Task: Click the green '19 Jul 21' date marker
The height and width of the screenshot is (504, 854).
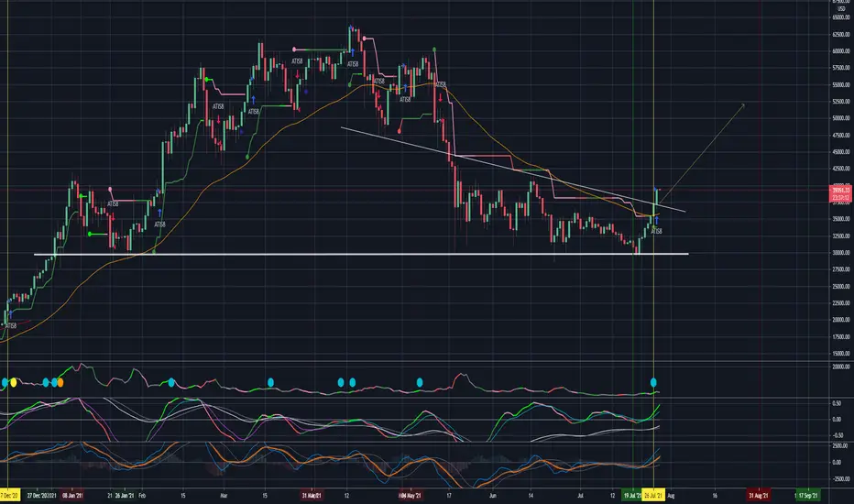Action: [x=631, y=495]
